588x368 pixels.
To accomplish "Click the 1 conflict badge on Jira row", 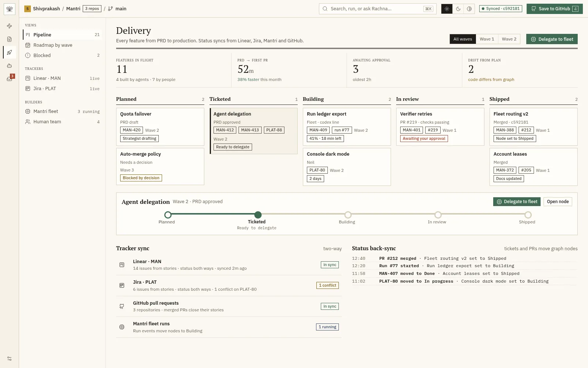I will coord(327,285).
